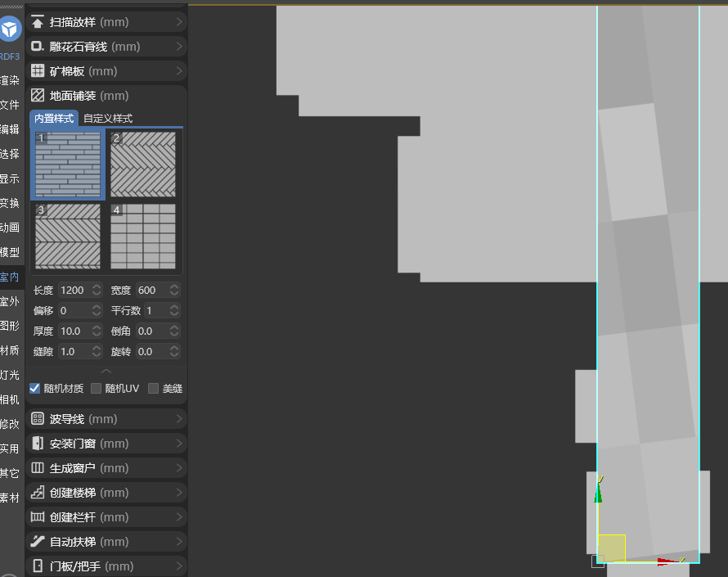Viewport: 728px width, 577px height.
Task: Collapse parameters with the small up chevron
Action: 106,371
